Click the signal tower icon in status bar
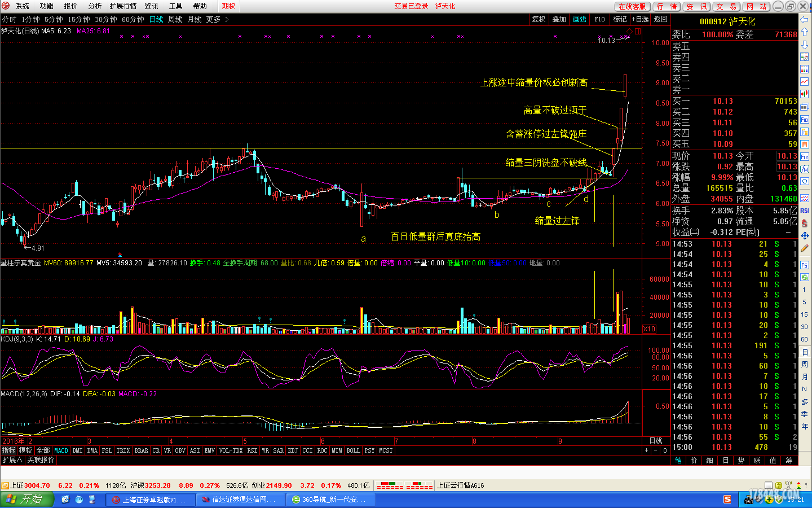This screenshot has height=508, width=812. (x=789, y=485)
